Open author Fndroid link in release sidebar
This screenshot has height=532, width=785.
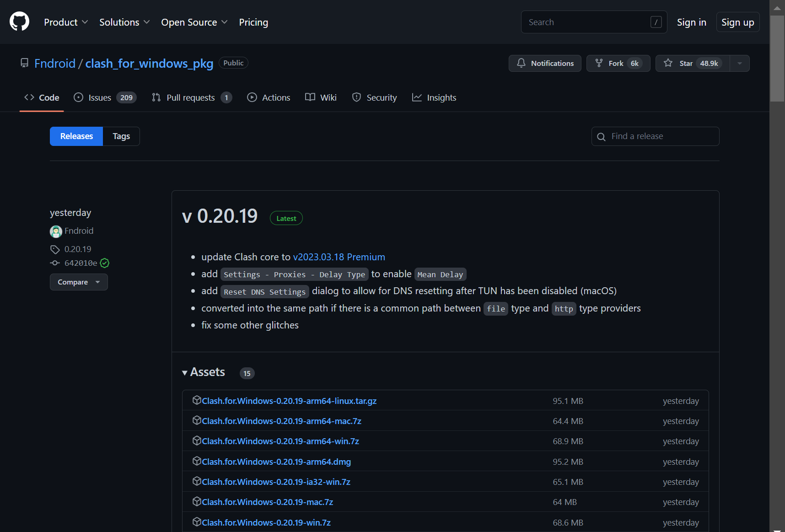[x=79, y=231]
